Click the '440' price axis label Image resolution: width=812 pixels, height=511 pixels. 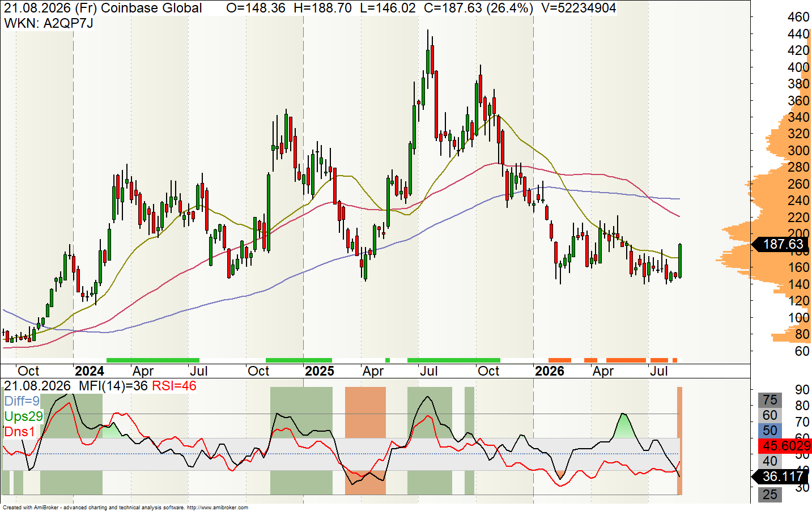click(798, 34)
